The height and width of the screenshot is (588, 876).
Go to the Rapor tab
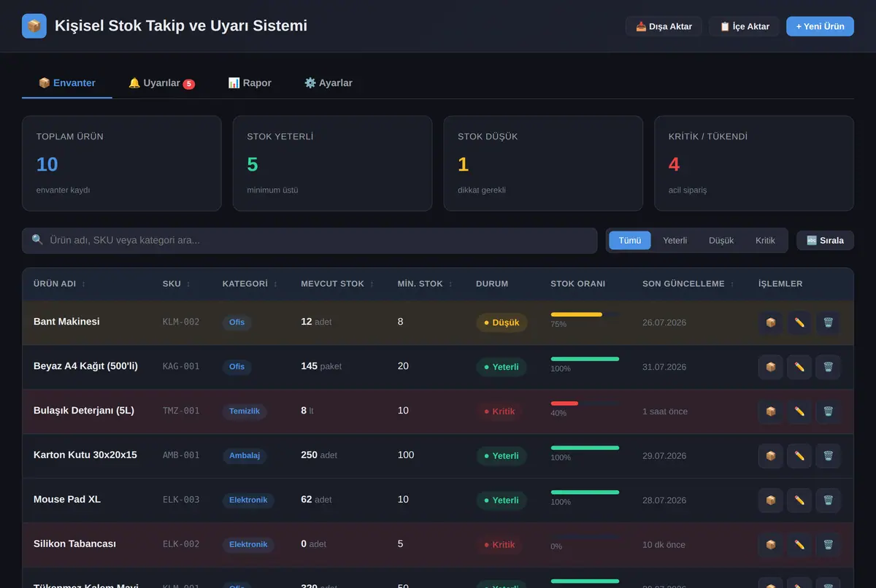(x=250, y=83)
